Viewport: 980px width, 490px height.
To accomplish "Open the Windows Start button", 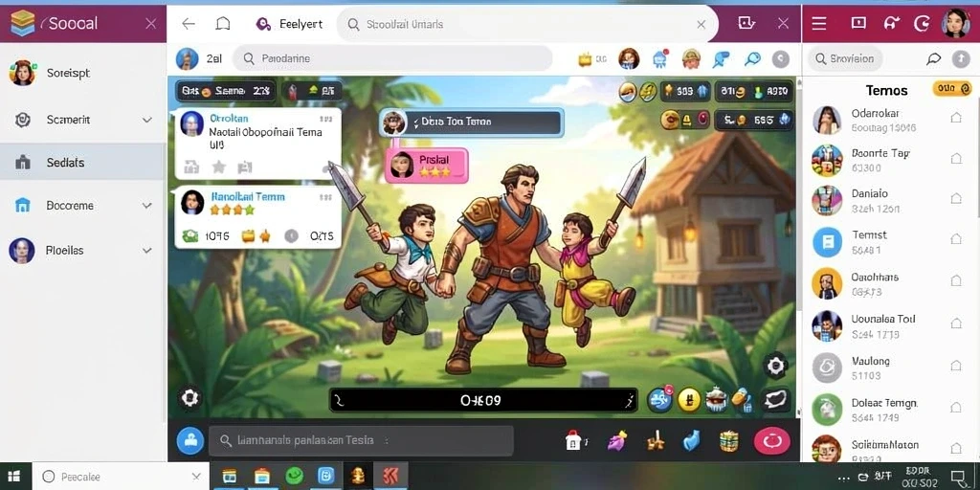I will pos(14,477).
